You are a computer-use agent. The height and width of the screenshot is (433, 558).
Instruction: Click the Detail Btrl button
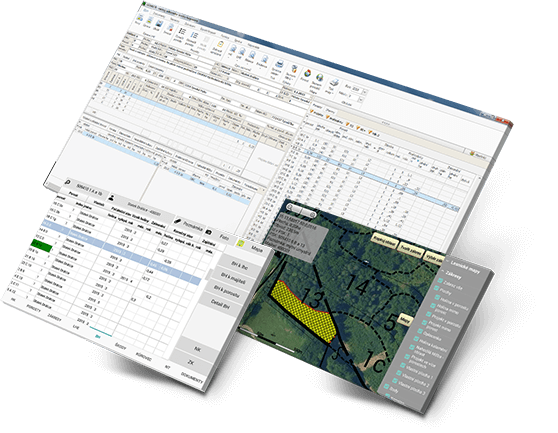[220, 304]
